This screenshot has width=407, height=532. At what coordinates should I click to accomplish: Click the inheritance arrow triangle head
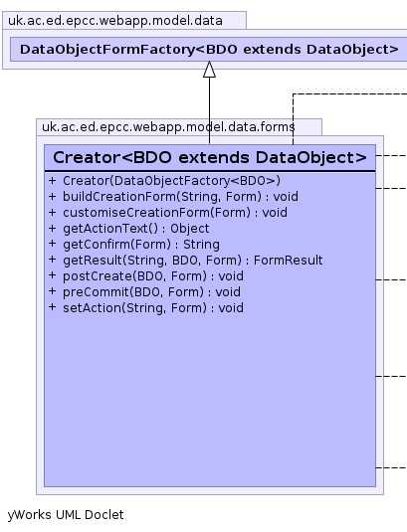click(209, 70)
